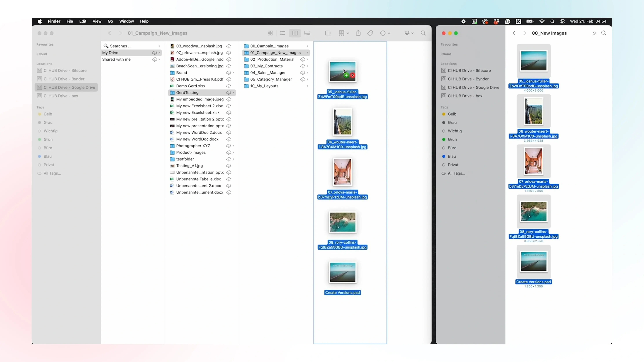Viewport: 644px width, 362px height.
Task: Click the Edit Tags icon in the toolbar
Action: click(370, 33)
